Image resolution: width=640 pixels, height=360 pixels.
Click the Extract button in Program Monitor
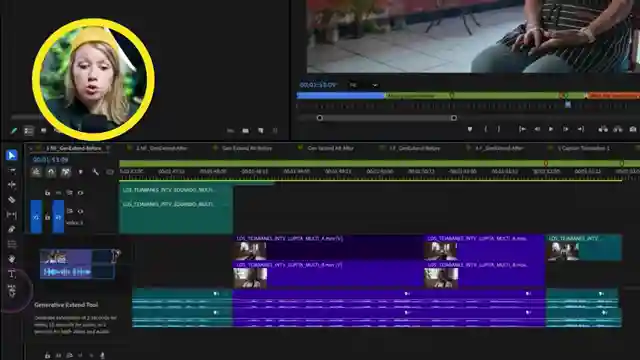[618, 129]
